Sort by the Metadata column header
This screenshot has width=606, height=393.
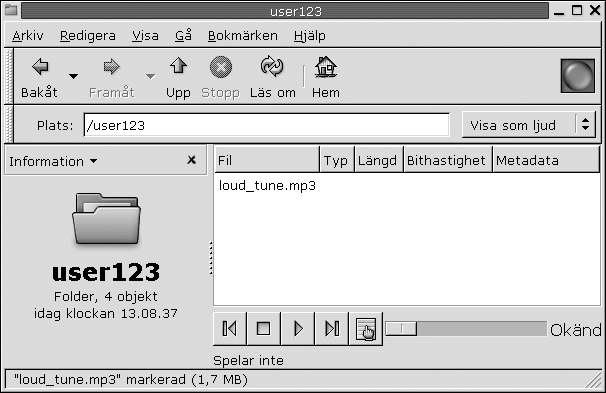[546, 160]
